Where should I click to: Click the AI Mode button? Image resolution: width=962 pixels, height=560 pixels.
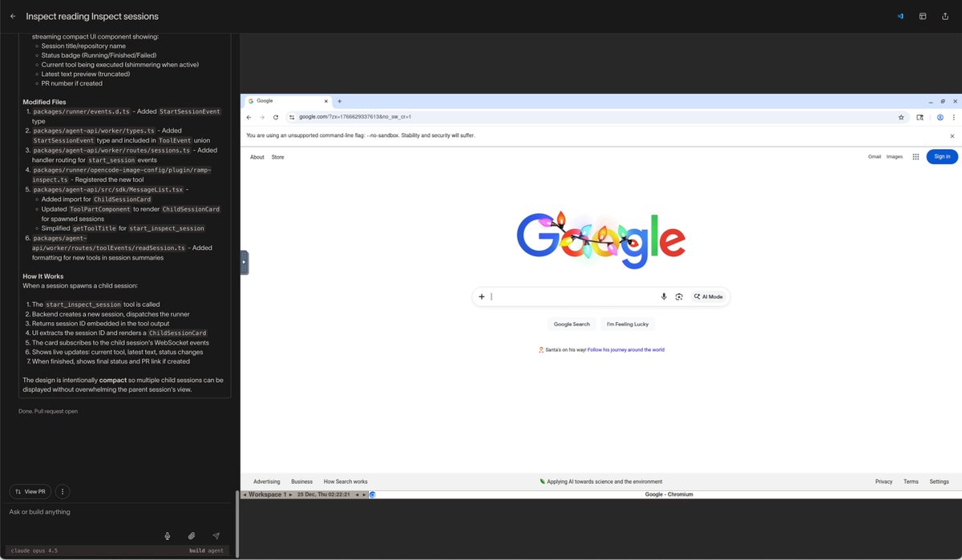(x=709, y=296)
